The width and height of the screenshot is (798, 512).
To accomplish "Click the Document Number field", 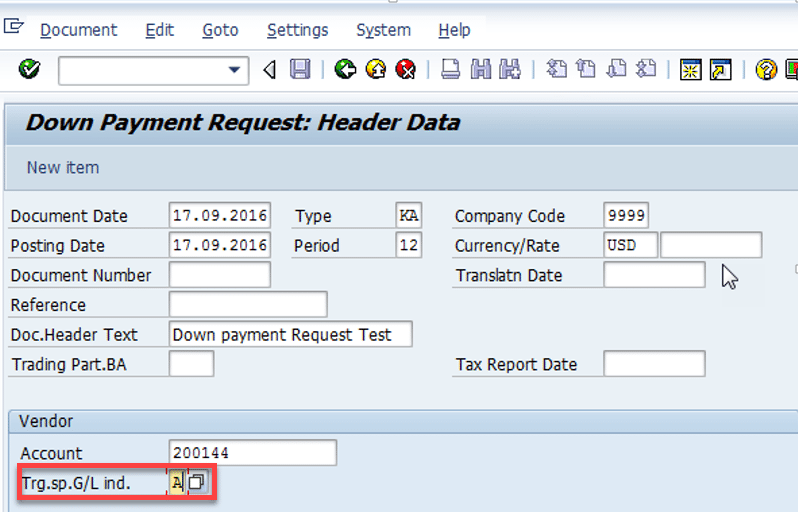I will [220, 275].
